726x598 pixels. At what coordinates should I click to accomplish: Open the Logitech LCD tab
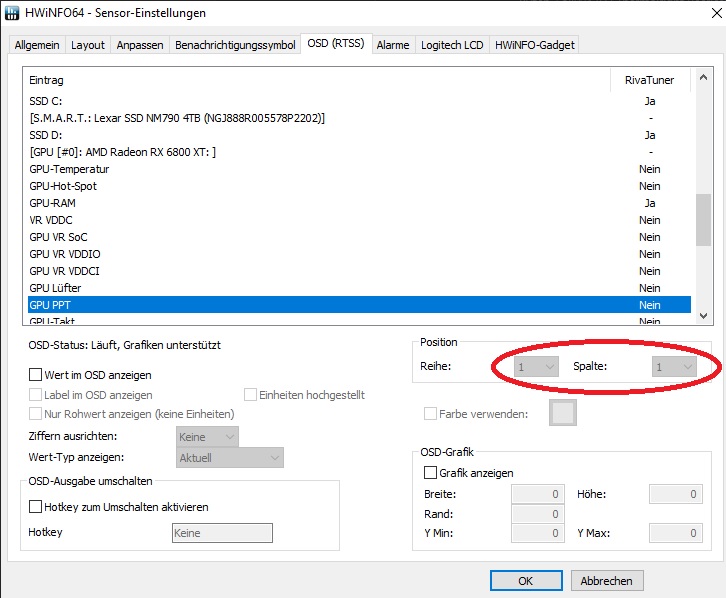(452, 45)
